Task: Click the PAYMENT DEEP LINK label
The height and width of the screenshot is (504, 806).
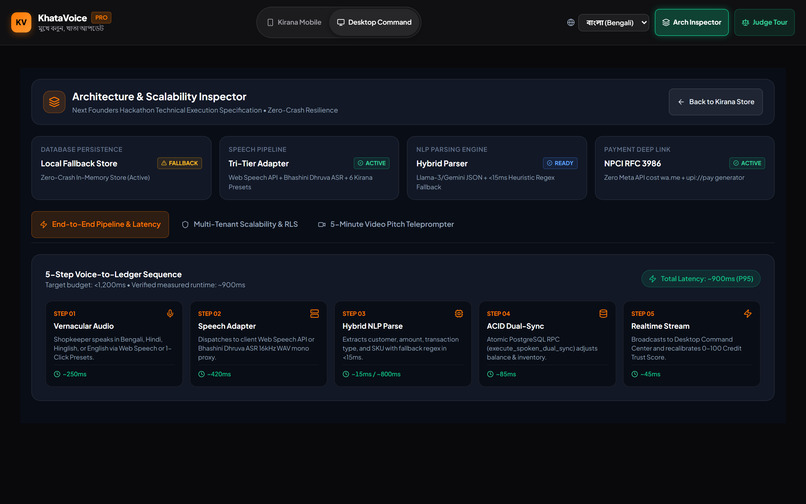Action: point(637,150)
